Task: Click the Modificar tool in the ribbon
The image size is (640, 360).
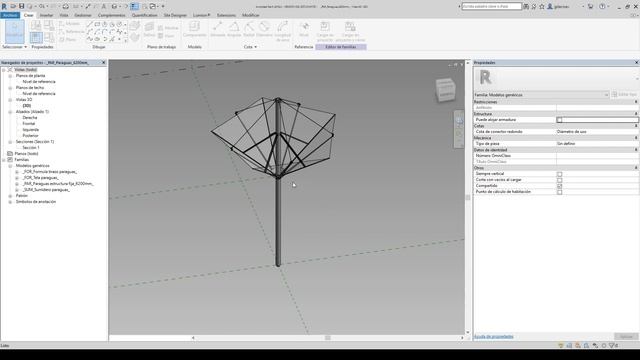Action: [x=15, y=31]
